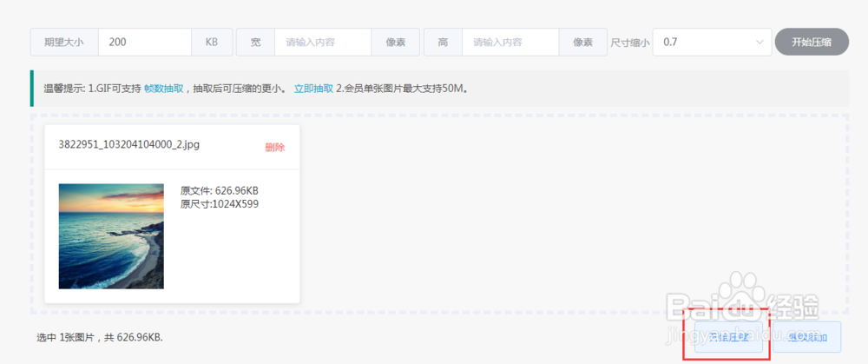This screenshot has width=868, height=364.
Task: Click the 原文件: 626.96KB text
Action: tap(220, 190)
